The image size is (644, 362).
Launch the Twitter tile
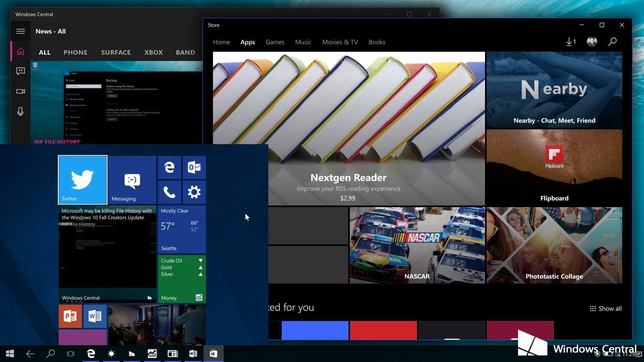click(83, 179)
